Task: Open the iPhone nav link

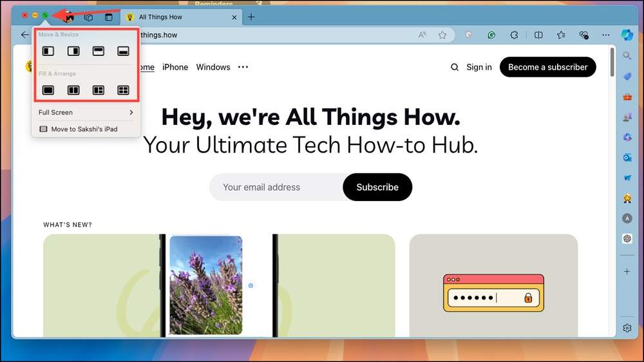Action: pos(175,67)
